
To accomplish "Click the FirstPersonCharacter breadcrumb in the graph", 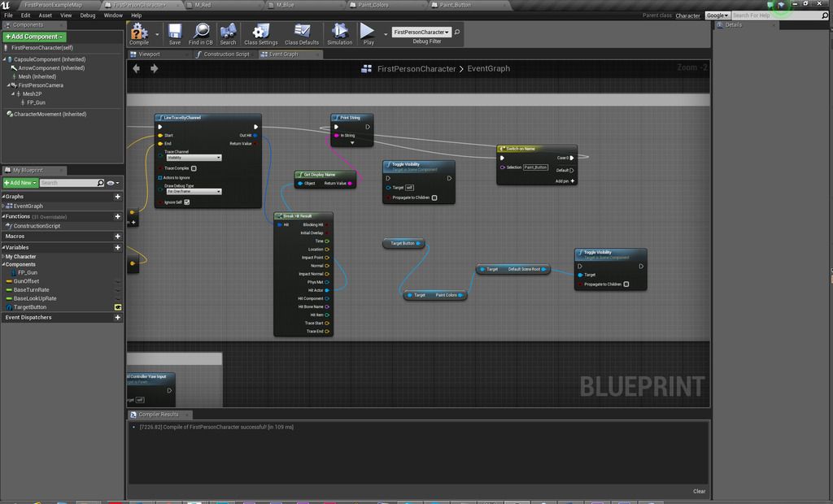I will pyautogui.click(x=416, y=68).
